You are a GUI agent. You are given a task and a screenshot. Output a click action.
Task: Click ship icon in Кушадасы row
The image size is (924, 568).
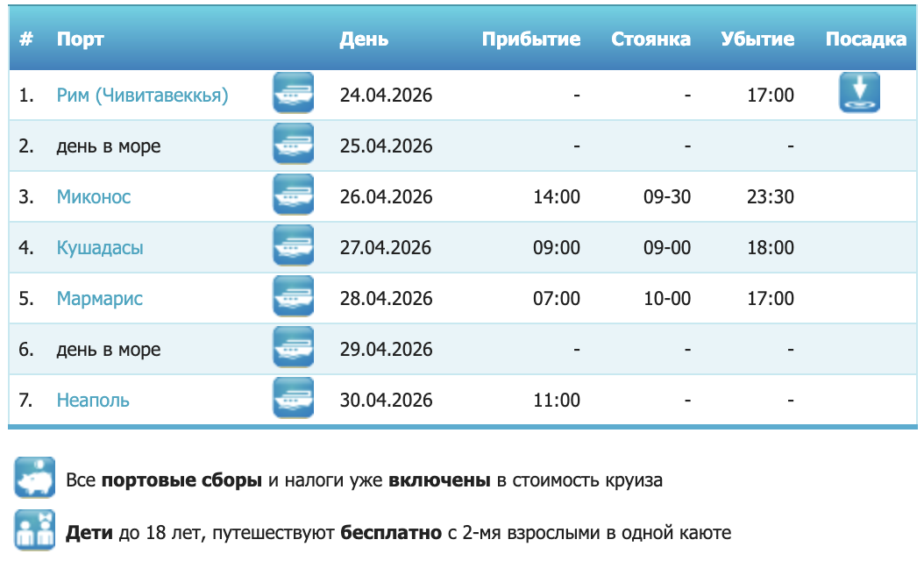point(293,246)
